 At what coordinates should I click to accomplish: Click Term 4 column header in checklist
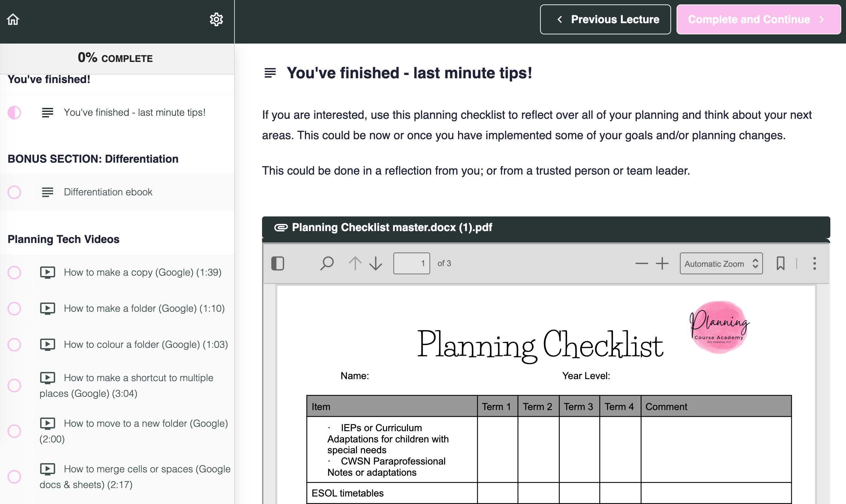[620, 406]
